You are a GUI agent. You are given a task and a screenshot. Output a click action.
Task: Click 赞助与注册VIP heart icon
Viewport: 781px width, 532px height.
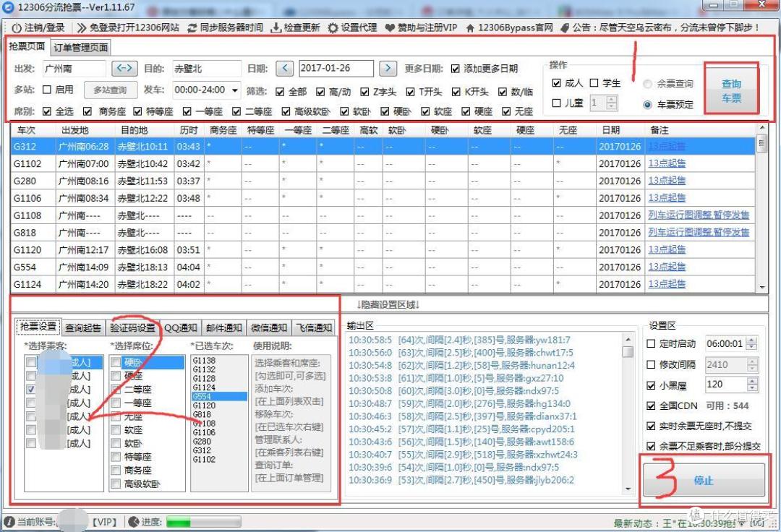pyautogui.click(x=390, y=28)
